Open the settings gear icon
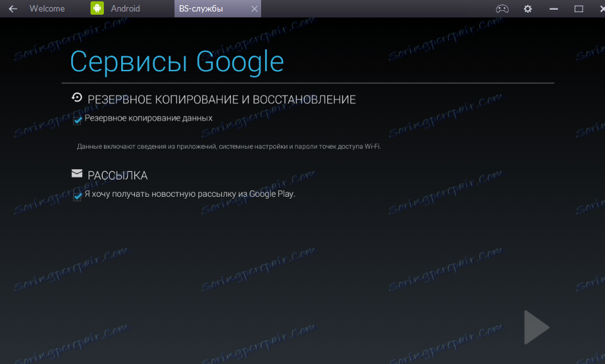The width and height of the screenshot is (605, 364). [x=527, y=8]
